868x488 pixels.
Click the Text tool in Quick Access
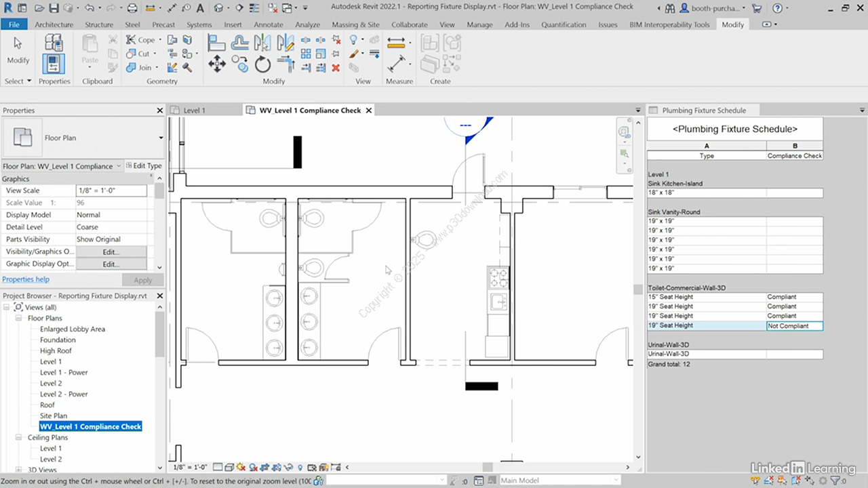pyautogui.click(x=200, y=8)
